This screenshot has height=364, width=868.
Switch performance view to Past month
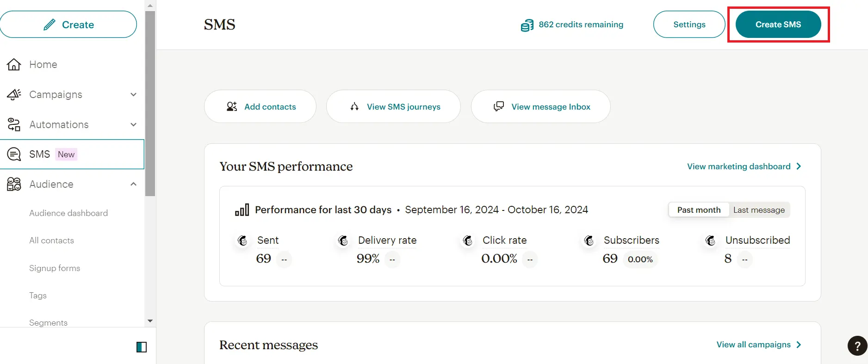(699, 210)
